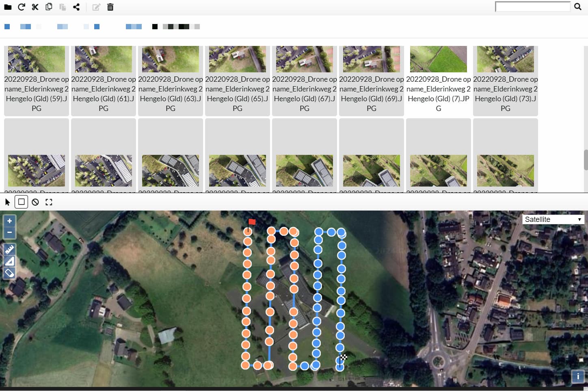The height and width of the screenshot is (391, 588).
Task: Select thumbnail of Elderinkweg 2 image (59).JPG
Action: pos(36,59)
